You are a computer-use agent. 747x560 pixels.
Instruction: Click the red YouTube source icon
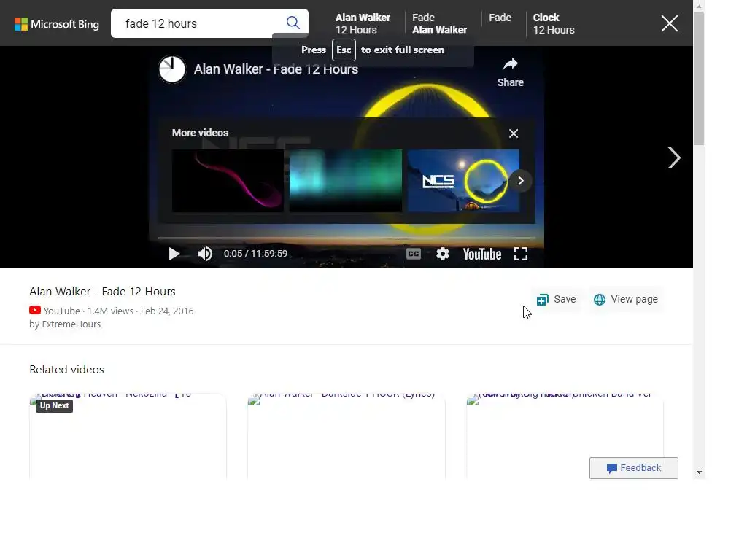tap(35, 311)
